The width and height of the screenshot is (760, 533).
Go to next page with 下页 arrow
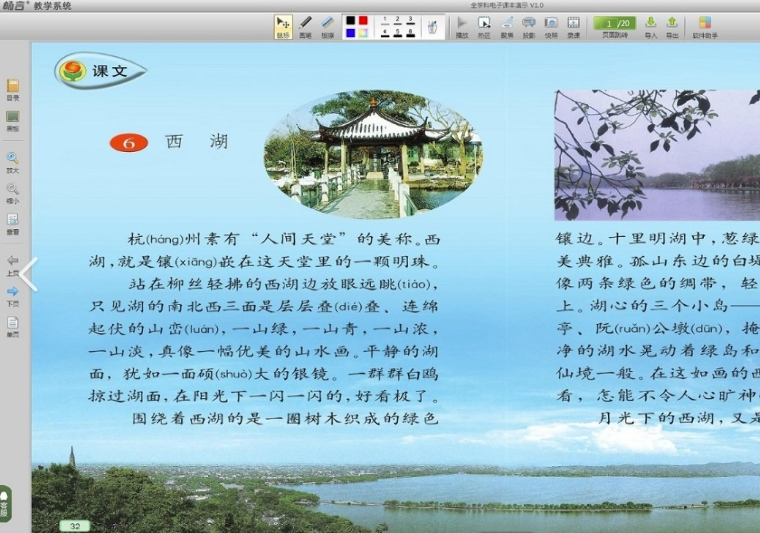point(13,294)
